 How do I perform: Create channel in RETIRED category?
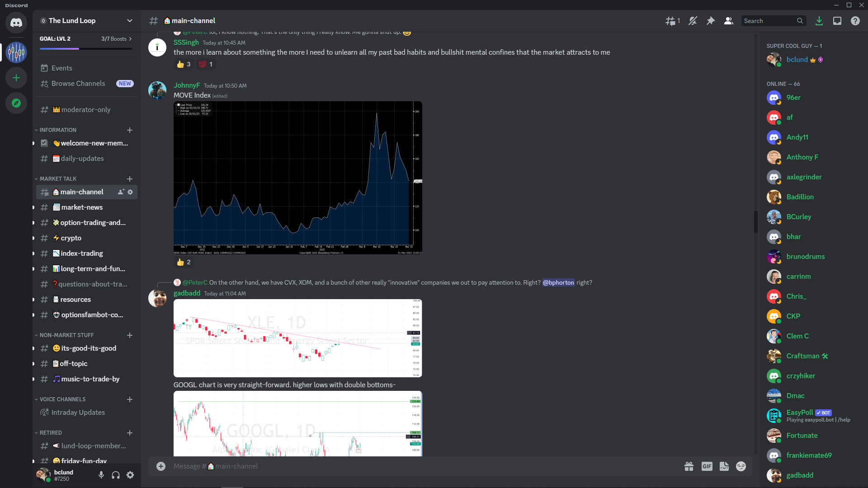(130, 433)
